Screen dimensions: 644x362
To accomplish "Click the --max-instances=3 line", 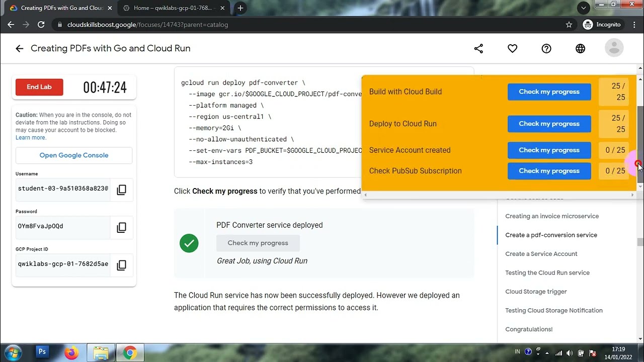I will tap(220, 162).
